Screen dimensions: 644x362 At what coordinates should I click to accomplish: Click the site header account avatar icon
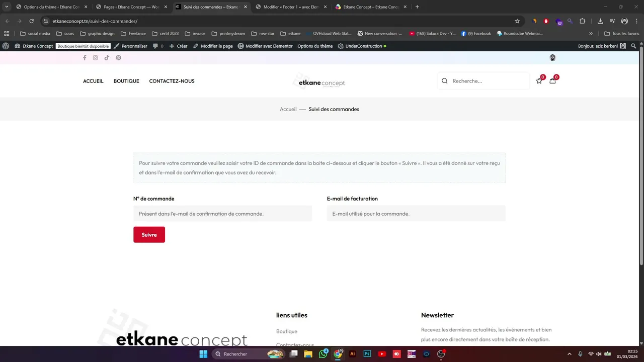click(x=552, y=58)
